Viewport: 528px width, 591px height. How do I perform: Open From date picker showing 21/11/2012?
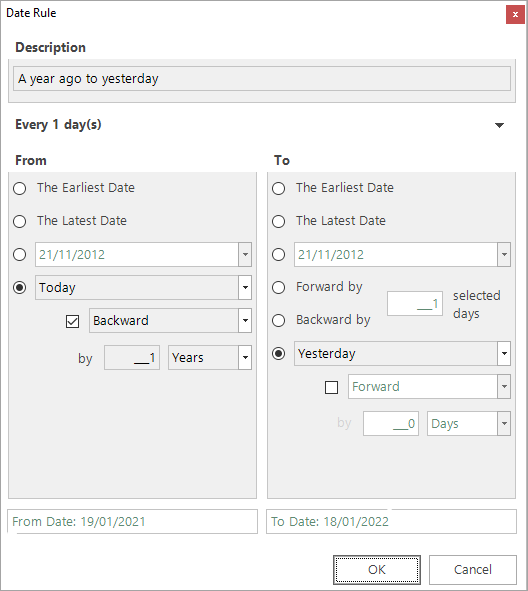pyautogui.click(x=245, y=254)
